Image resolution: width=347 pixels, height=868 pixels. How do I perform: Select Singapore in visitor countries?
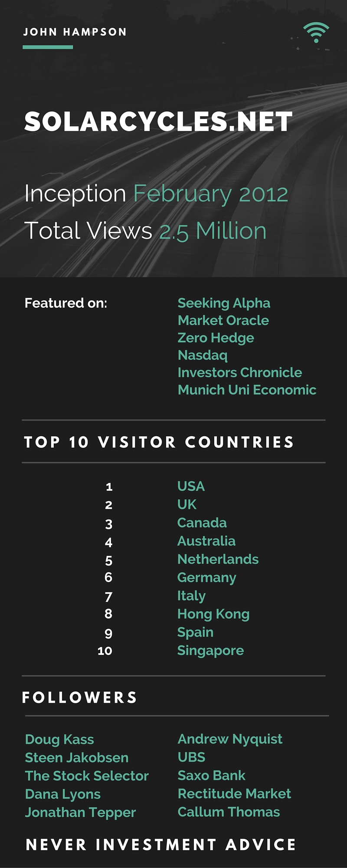210,650
